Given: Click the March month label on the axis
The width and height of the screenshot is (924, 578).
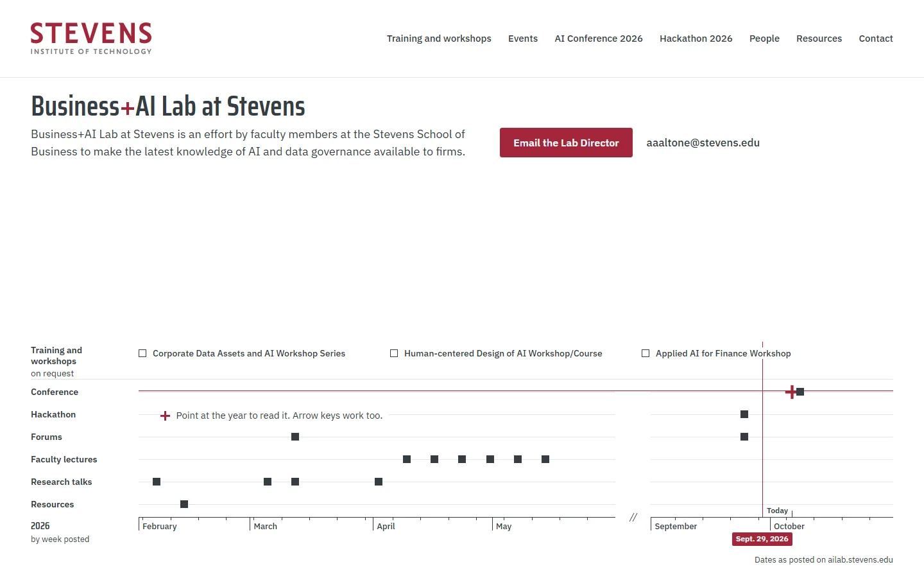Looking at the screenshot, I should tap(266, 526).
